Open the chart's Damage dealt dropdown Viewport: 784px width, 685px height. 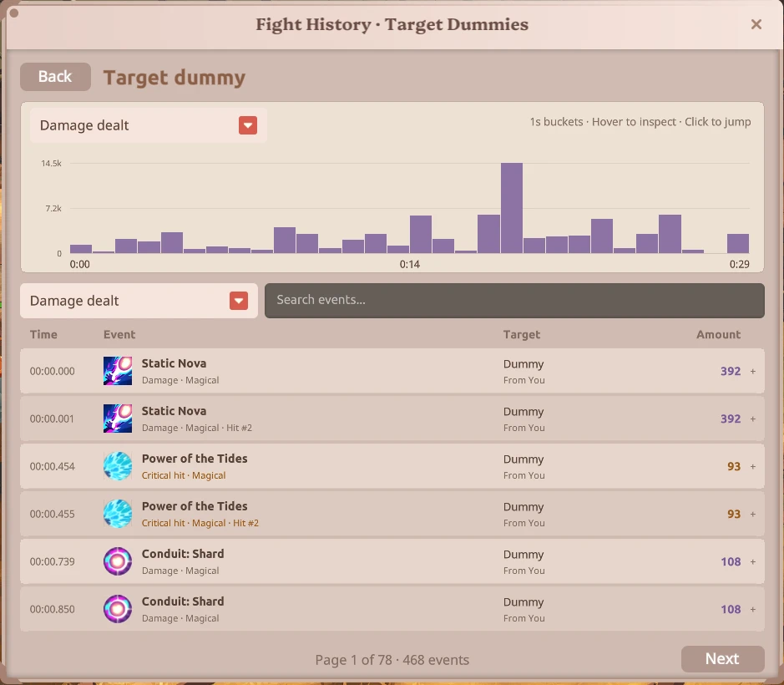coord(148,125)
